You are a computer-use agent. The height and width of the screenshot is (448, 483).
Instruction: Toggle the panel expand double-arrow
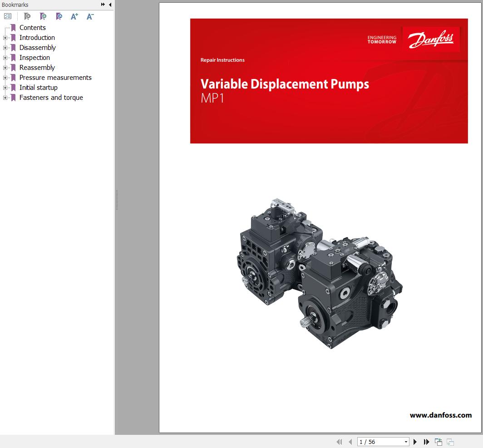pos(103,4)
